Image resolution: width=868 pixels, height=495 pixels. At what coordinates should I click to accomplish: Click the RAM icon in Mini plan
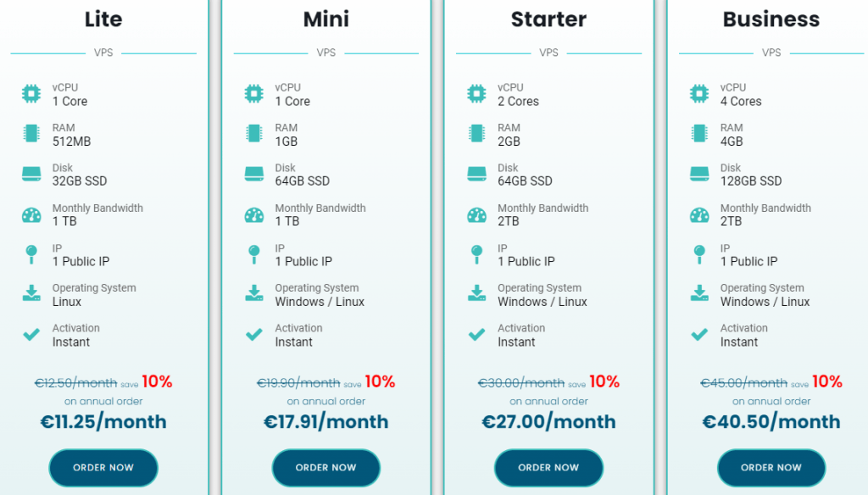coord(254,133)
